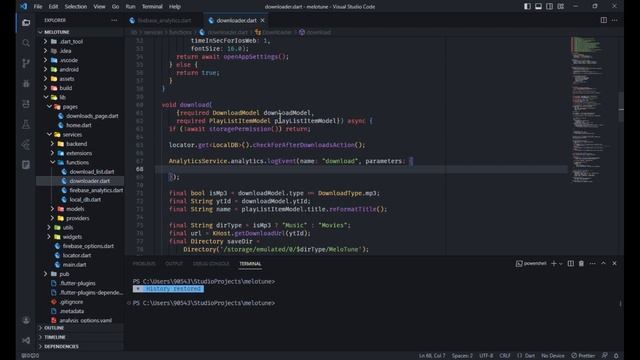Select No Device in status bar
Viewport: 640px width, 360px height.
coord(553,356)
